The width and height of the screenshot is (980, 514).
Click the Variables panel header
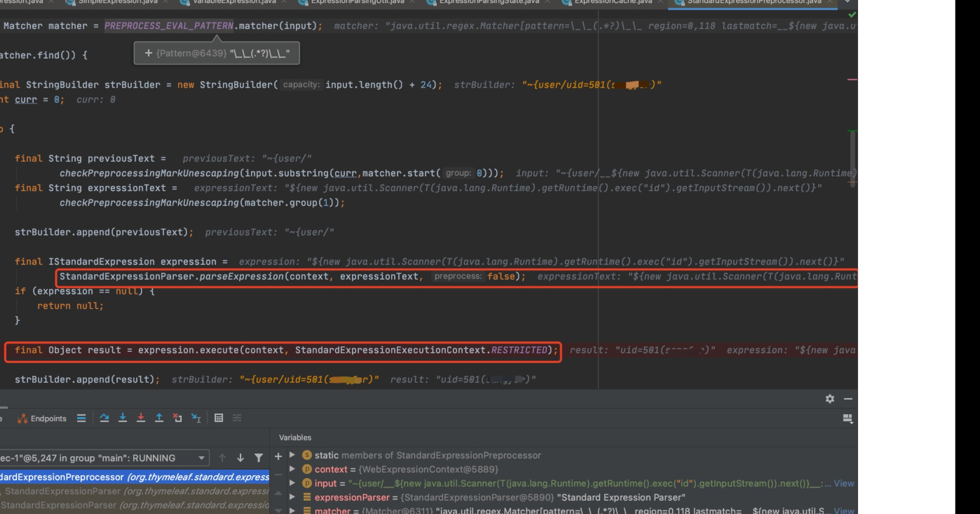point(295,437)
